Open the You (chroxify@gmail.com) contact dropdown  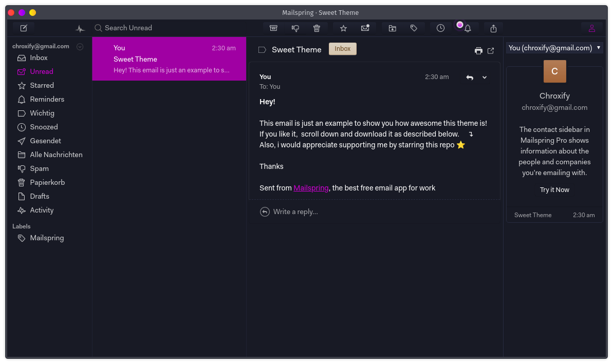[554, 48]
